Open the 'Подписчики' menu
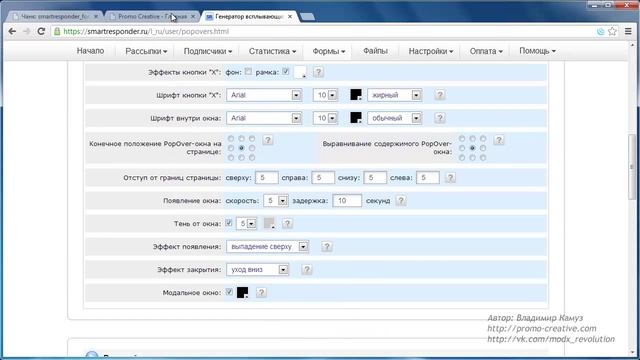 pos(208,51)
